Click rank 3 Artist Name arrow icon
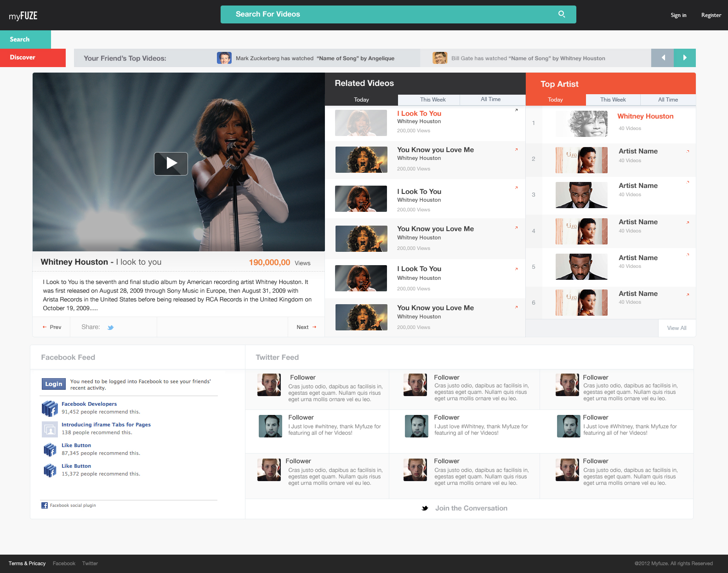 688,182
